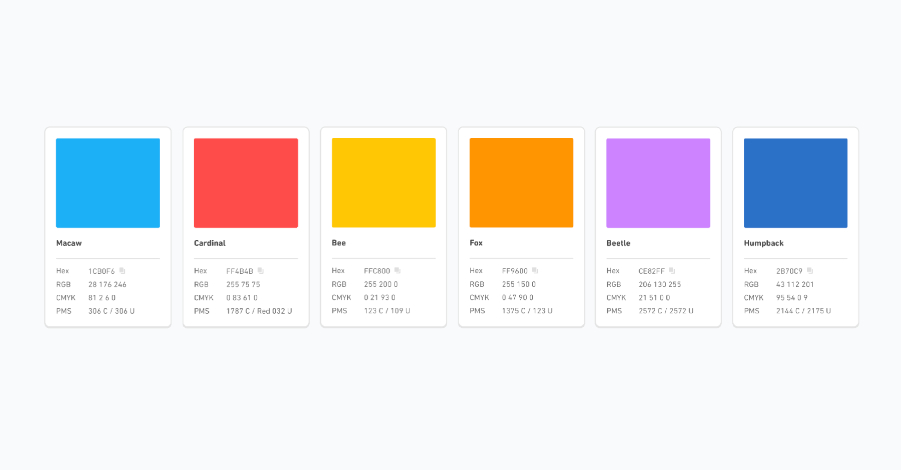This screenshot has height=470, width=901.
Task: Copy the Fox hex code FF9600
Action: pos(535,271)
